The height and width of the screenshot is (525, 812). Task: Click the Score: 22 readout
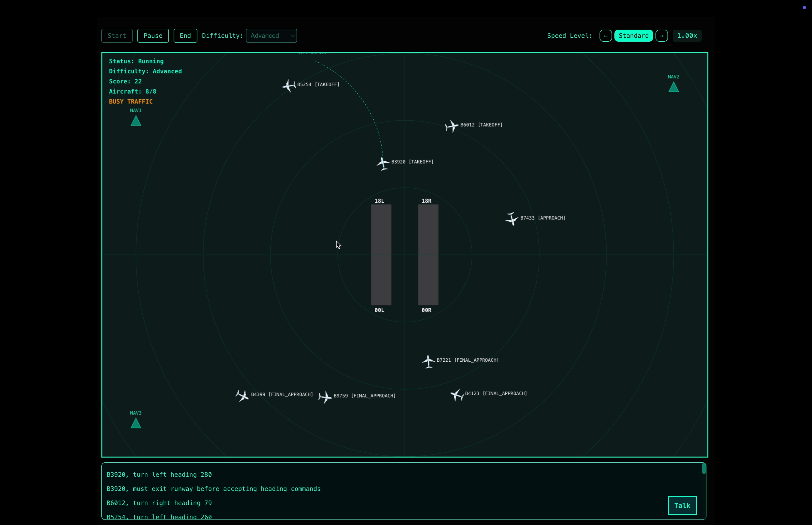(125, 82)
